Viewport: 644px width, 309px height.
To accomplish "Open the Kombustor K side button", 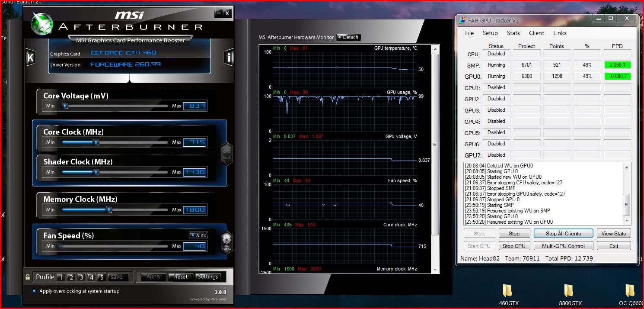I will 30,58.
